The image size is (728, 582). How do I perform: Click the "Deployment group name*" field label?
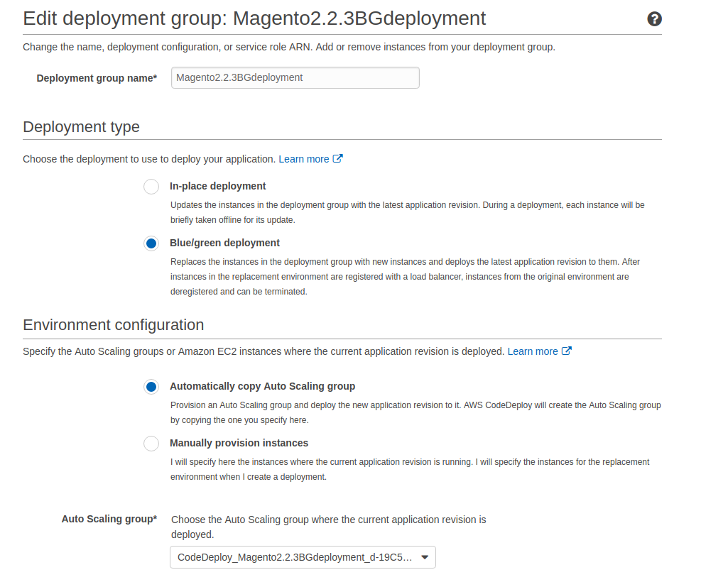point(97,78)
